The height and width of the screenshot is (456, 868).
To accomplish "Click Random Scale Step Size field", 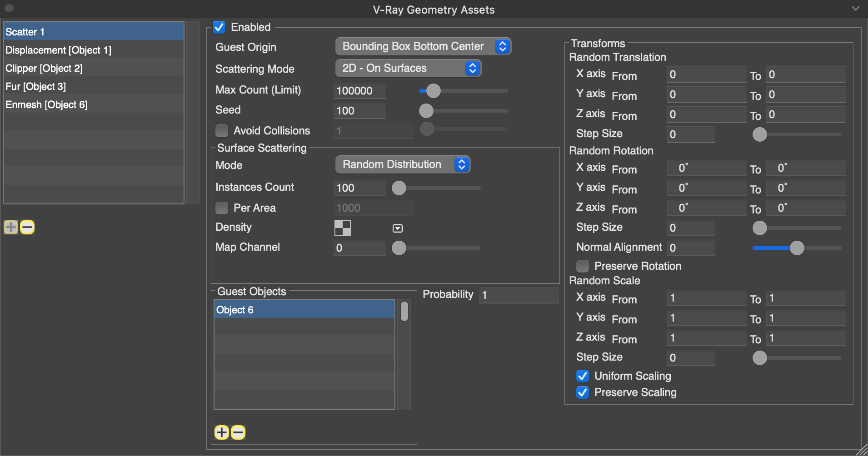I will (x=691, y=358).
